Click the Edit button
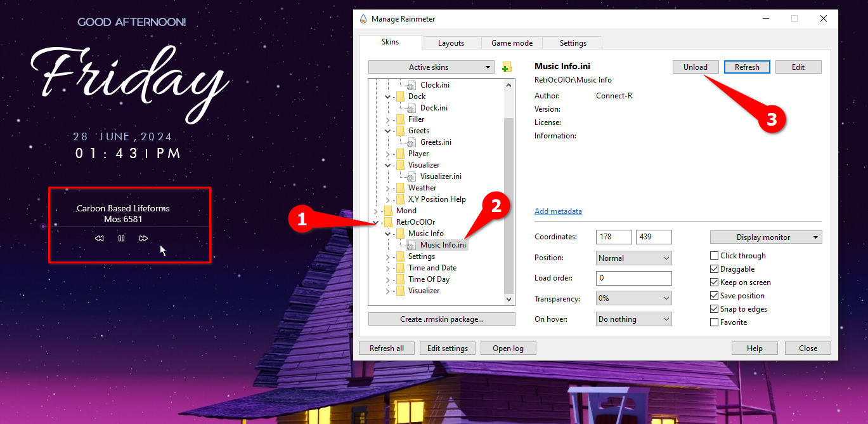 point(798,67)
